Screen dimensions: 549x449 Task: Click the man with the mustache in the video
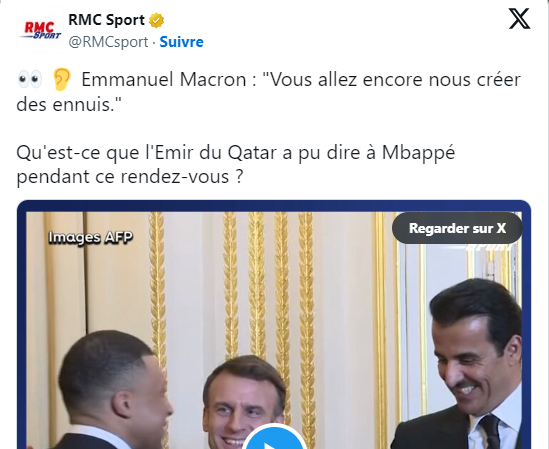click(x=469, y=364)
